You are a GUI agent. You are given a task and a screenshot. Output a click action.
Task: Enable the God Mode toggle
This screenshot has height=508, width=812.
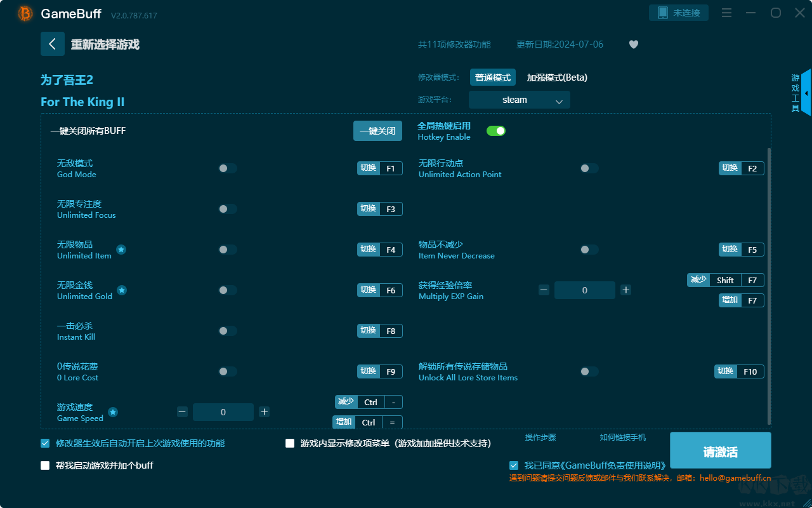coord(228,168)
